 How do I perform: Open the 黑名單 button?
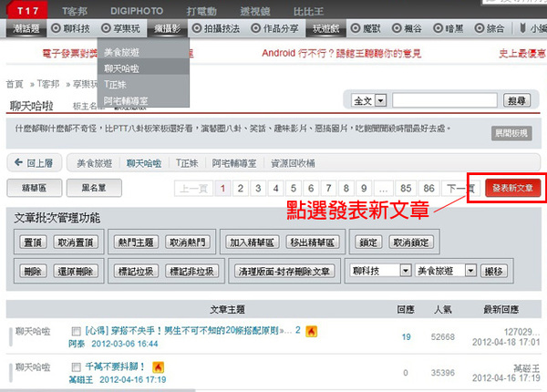[94, 188]
